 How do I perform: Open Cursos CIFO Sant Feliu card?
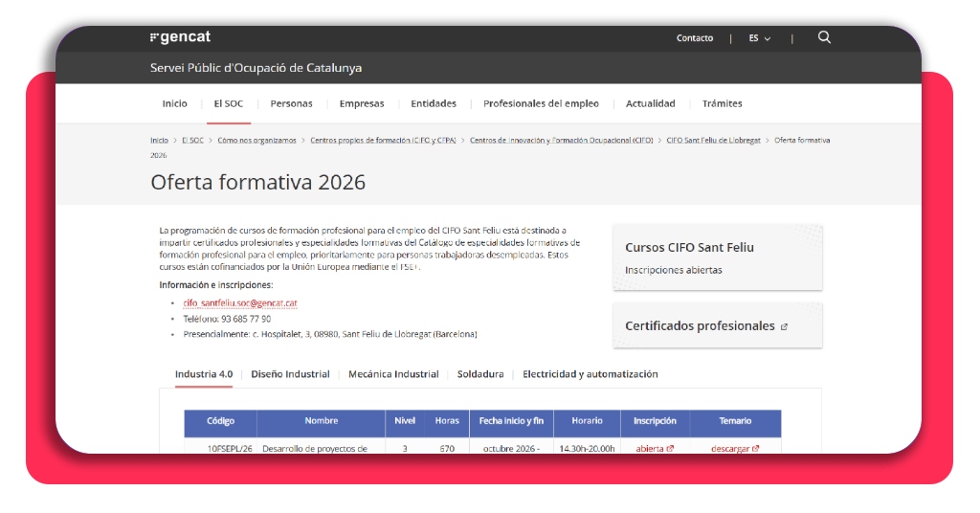point(718,257)
